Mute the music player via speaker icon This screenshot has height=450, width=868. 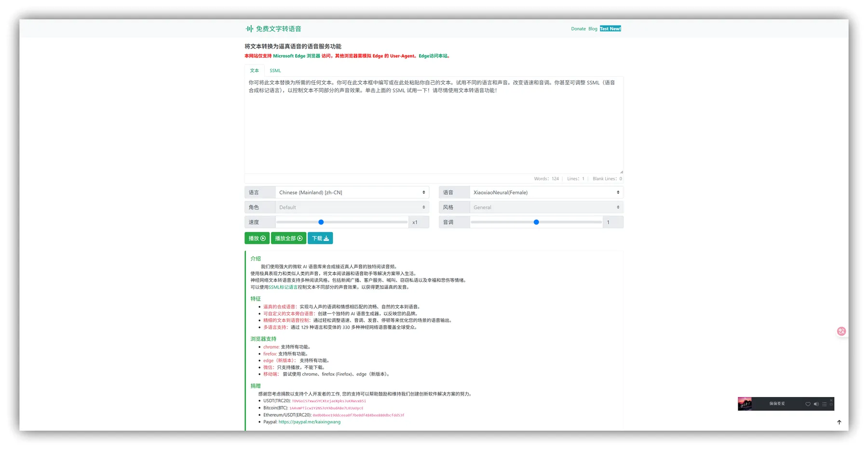pyautogui.click(x=816, y=404)
